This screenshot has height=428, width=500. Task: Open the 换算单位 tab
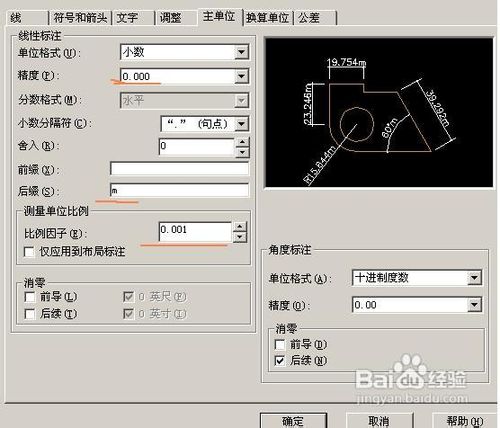point(268,18)
